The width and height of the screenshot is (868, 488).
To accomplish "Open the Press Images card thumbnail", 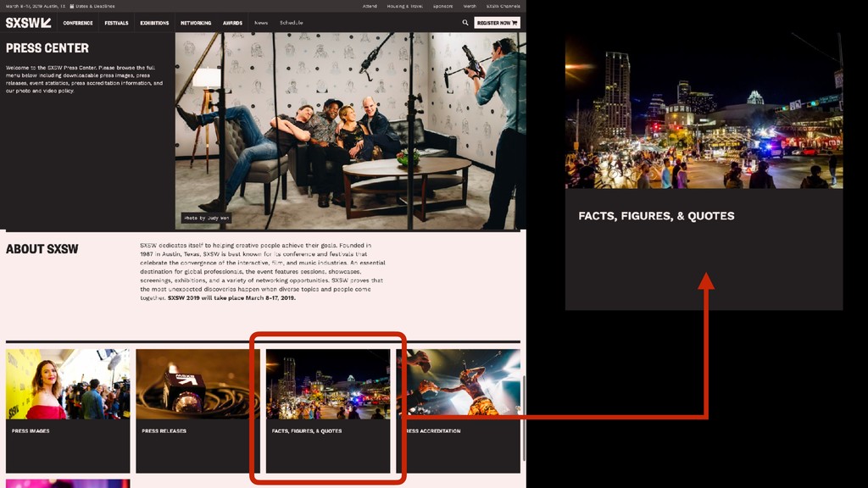I will pyautogui.click(x=68, y=384).
